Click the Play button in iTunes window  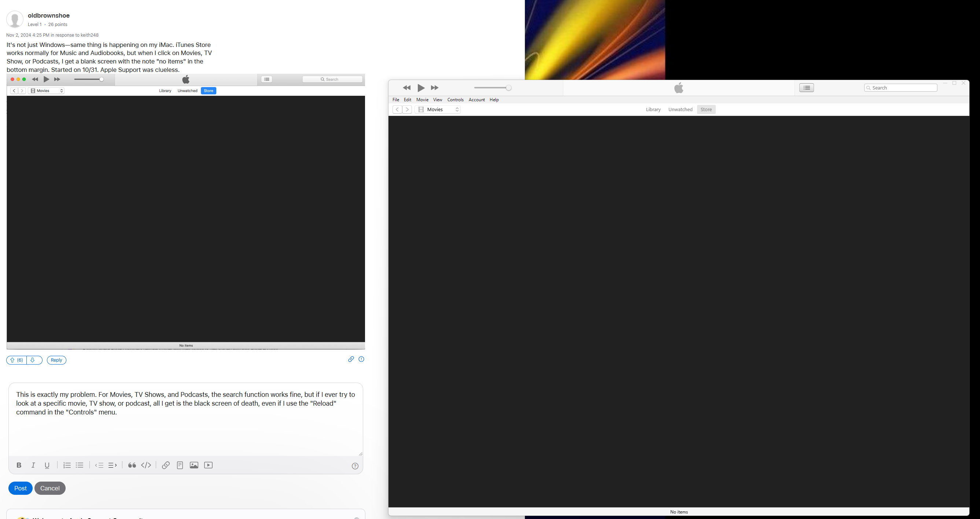point(421,88)
